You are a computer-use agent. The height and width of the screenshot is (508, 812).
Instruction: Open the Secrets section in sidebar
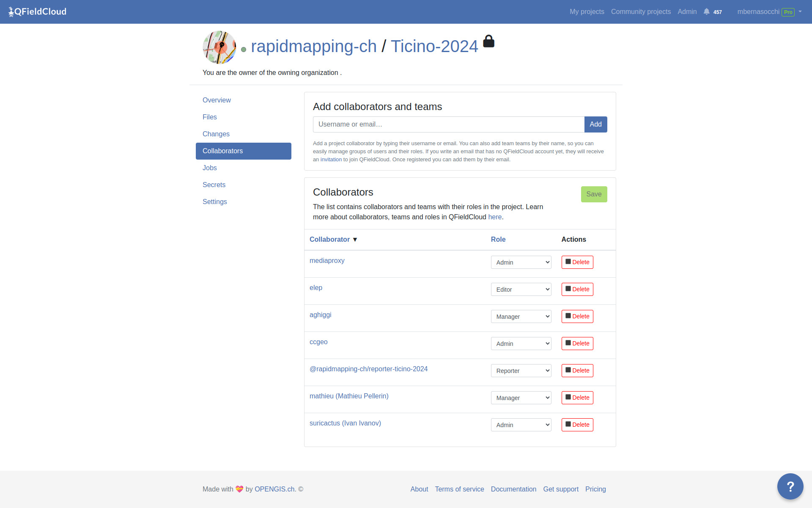(214, 185)
